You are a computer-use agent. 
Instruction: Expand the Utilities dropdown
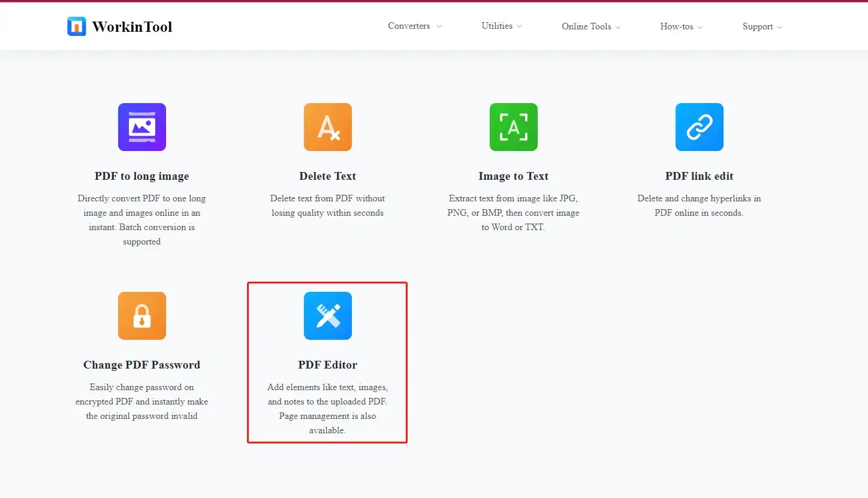pos(501,26)
